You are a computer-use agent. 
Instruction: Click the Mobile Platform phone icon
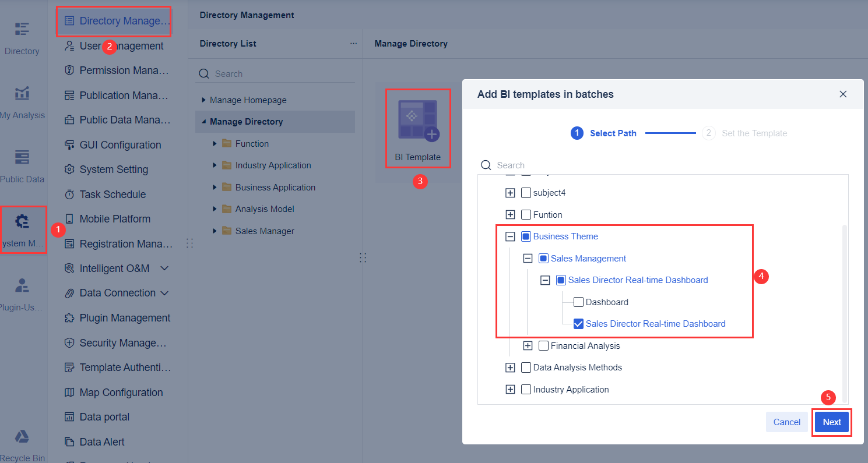(x=69, y=219)
